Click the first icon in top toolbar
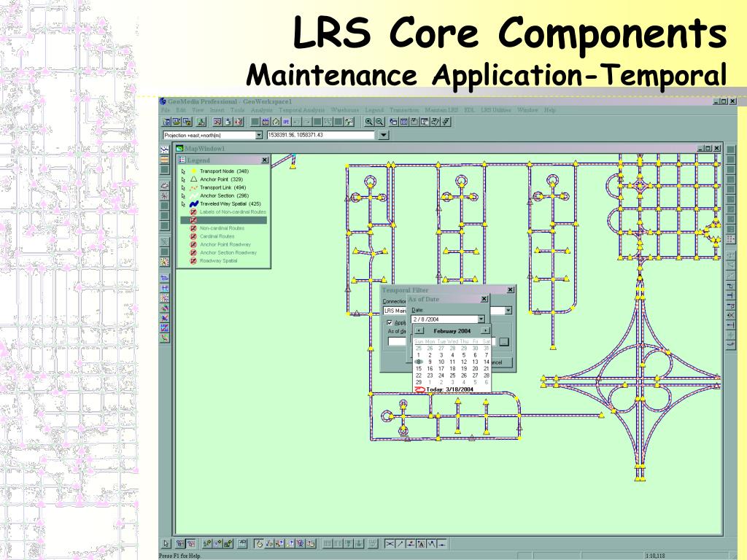This screenshot has height=560, width=747. click(x=167, y=122)
